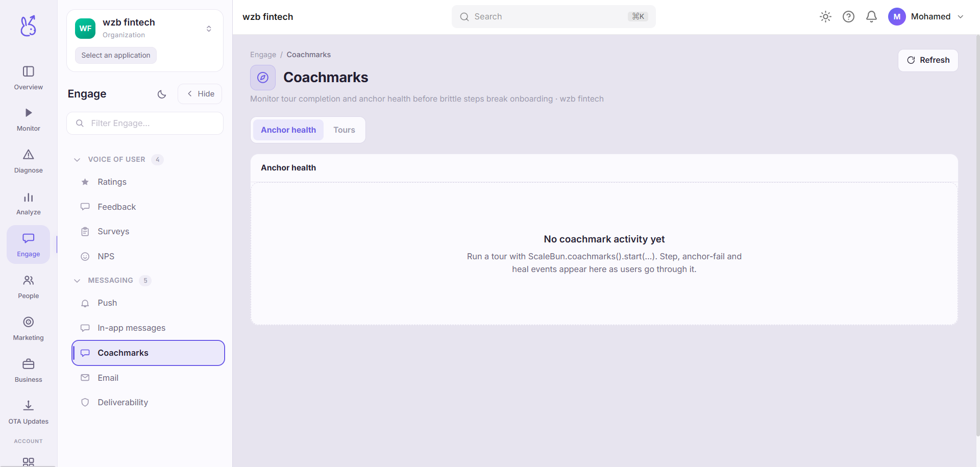Viewport: 980px width, 467px height.
Task: Click the Coachmarks compass icon
Action: tap(263, 78)
